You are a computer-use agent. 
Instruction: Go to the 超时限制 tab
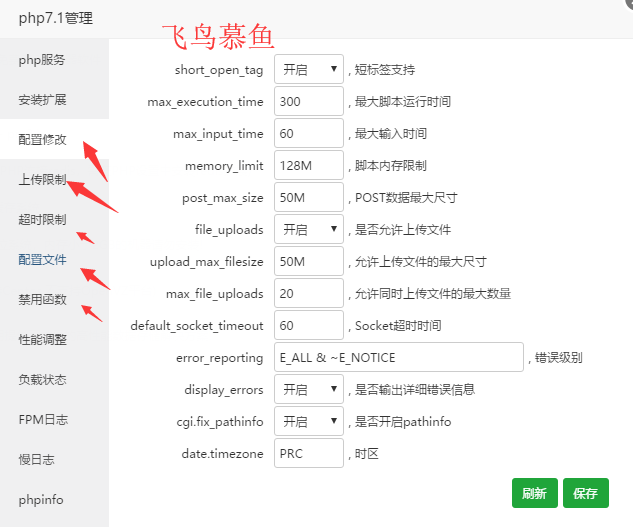42,220
